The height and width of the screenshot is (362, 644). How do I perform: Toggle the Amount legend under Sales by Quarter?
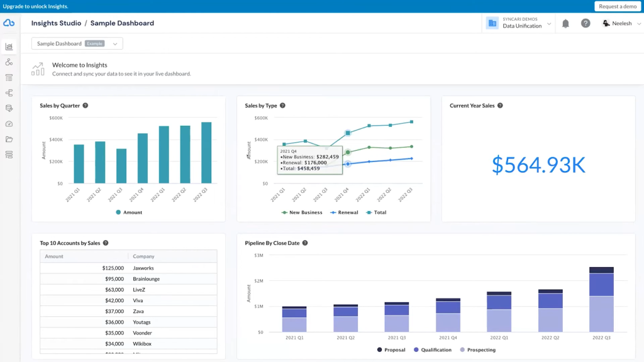129,212
